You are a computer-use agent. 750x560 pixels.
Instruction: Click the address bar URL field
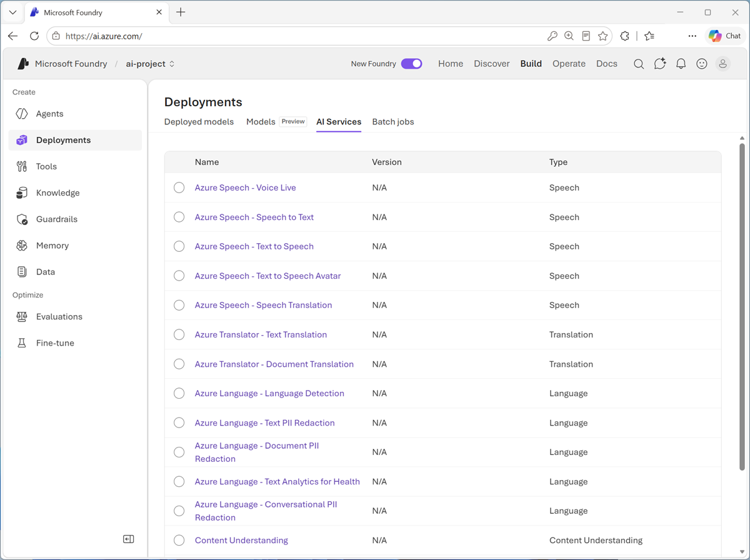point(300,36)
